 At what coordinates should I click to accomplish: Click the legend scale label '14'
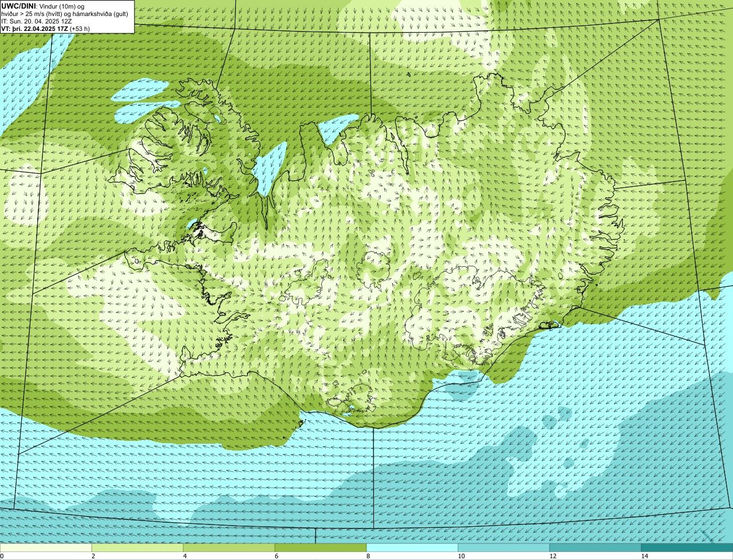tap(644, 556)
